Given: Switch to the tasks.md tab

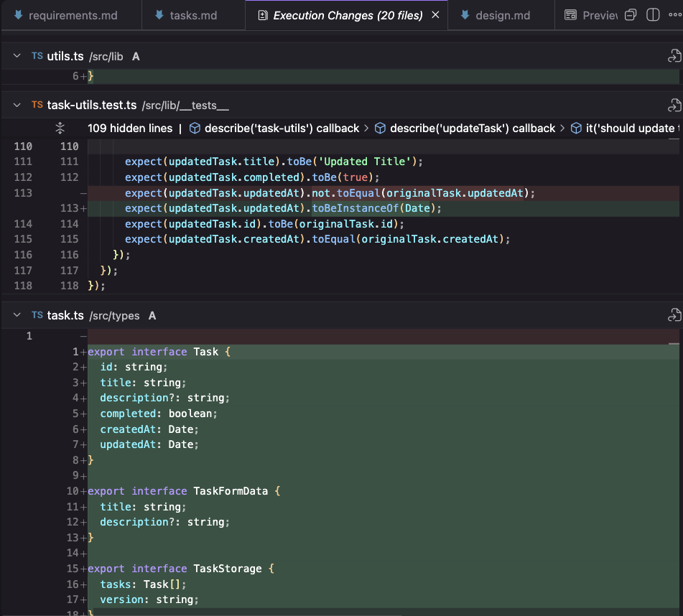Looking at the screenshot, I should point(193,15).
